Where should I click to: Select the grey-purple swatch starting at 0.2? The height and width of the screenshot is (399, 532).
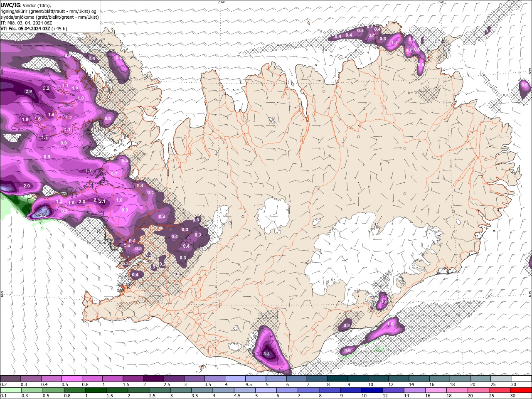10,379
